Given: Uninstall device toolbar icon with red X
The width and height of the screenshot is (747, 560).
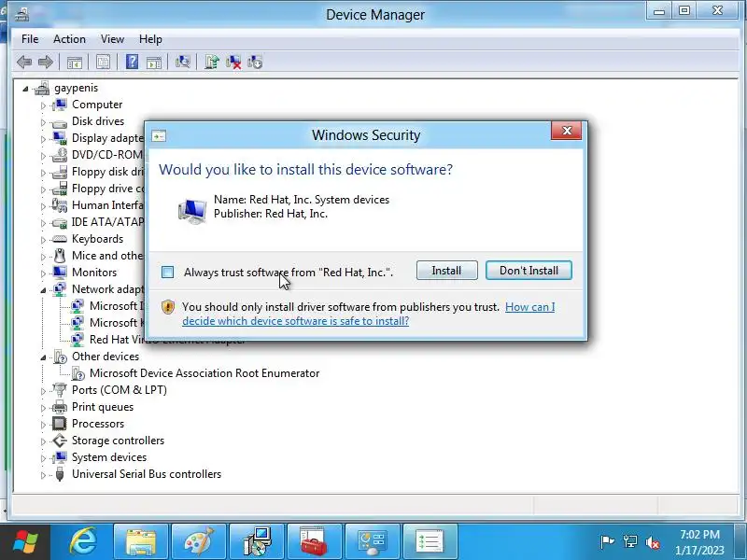Looking at the screenshot, I should coord(233,62).
